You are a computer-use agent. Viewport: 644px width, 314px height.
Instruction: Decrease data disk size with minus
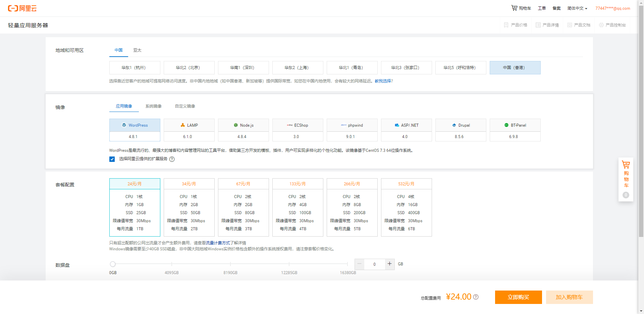pyautogui.click(x=359, y=264)
